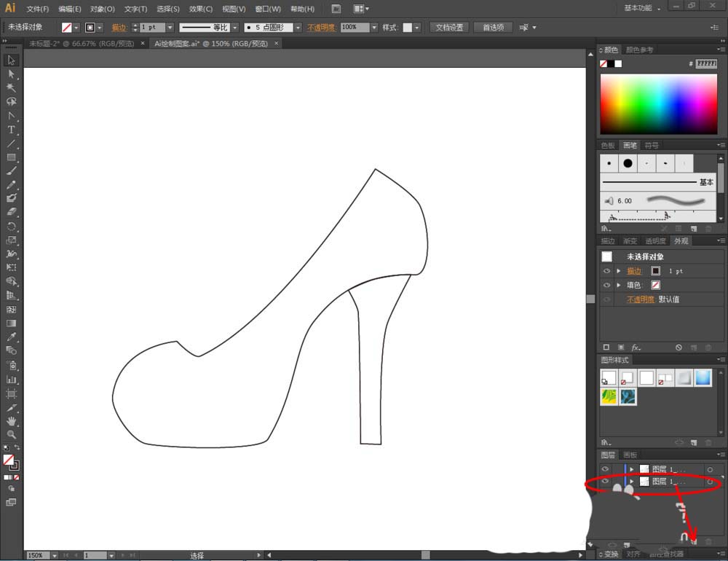
Task: Activate the Zoom magnifier tool
Action: (11, 435)
